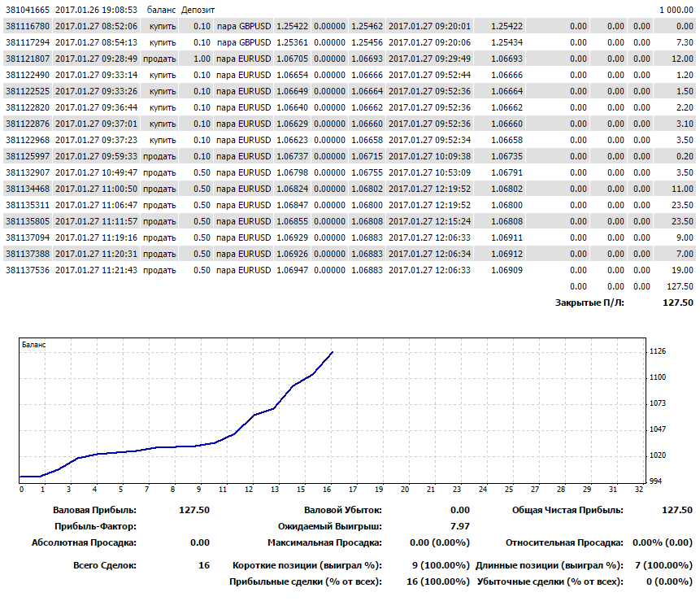Click profit value 19.00
This screenshot has height=601, width=700.
[x=682, y=270]
